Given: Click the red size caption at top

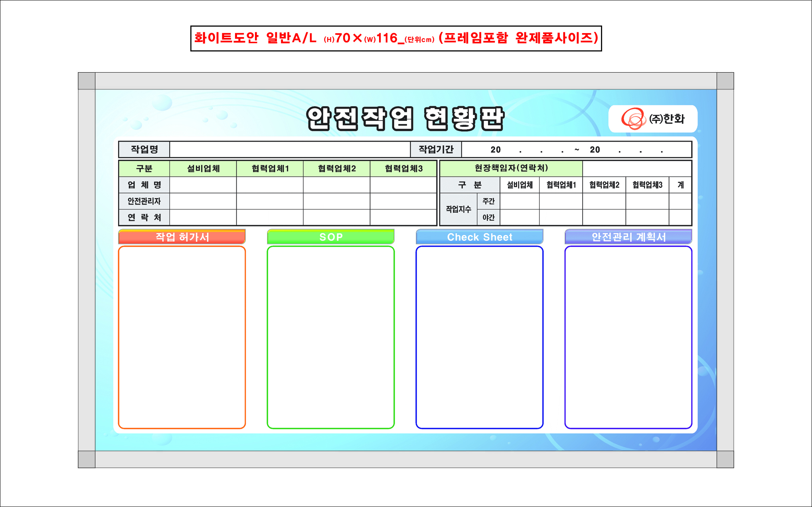Looking at the screenshot, I should pyautogui.click(x=396, y=38).
